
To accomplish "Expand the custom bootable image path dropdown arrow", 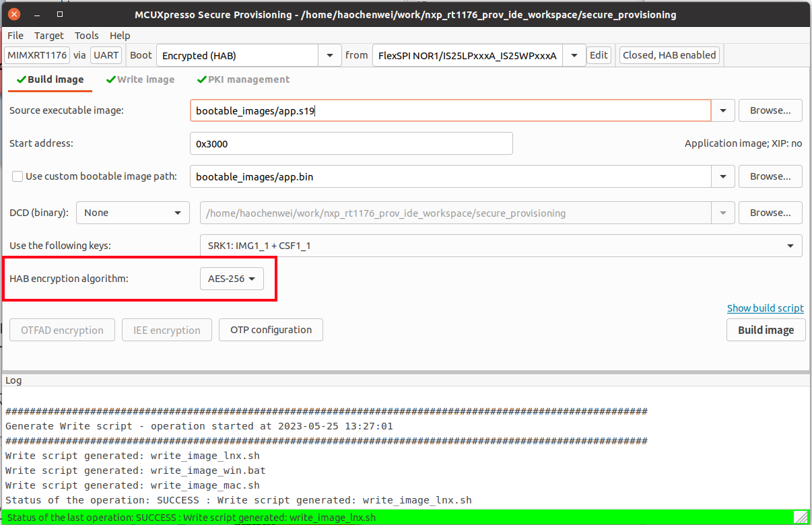I will pyautogui.click(x=723, y=176).
